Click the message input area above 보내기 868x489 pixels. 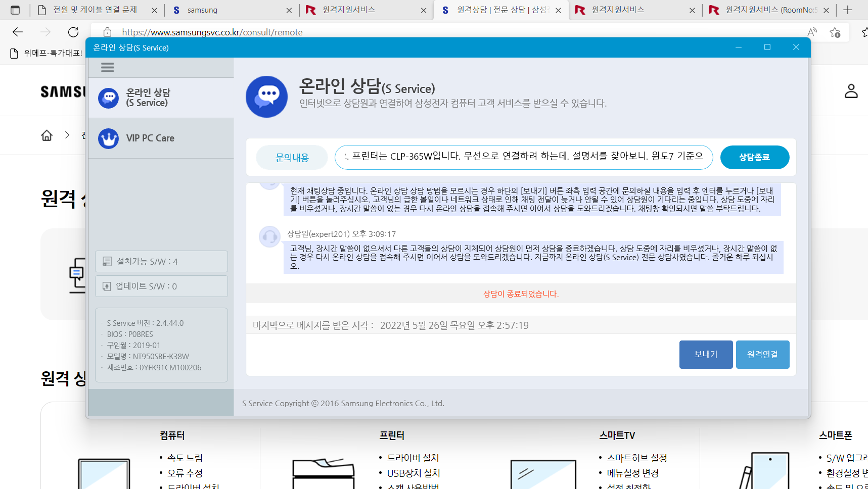(x=460, y=355)
